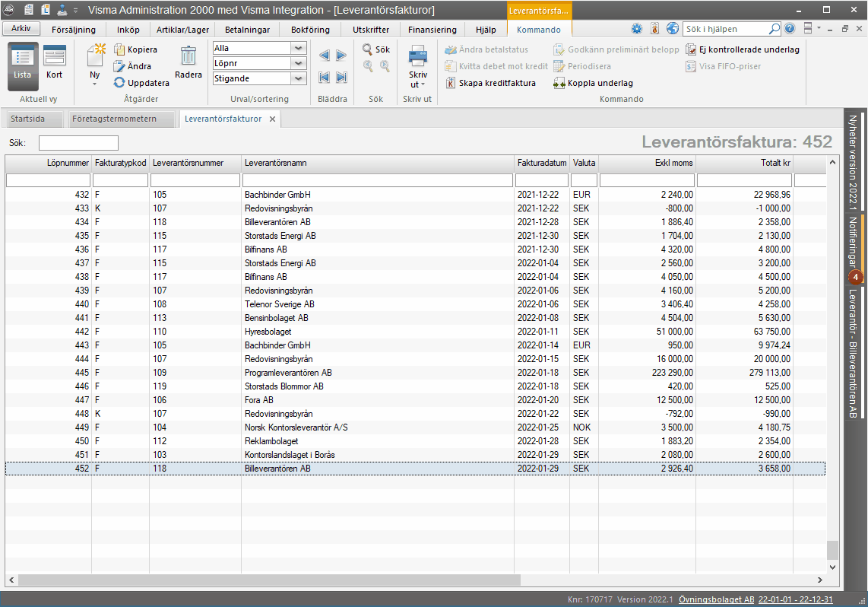Image resolution: width=868 pixels, height=607 pixels.
Task: Close the Leverantörsfakturor document tab
Action: click(x=272, y=119)
